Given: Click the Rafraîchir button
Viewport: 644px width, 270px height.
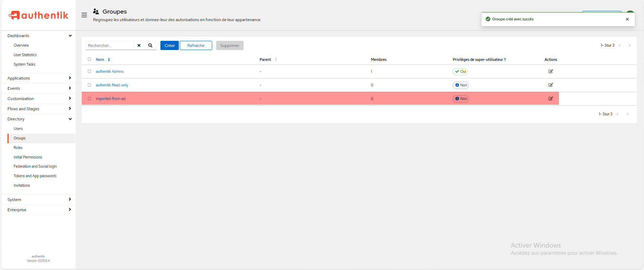Looking at the screenshot, I should coord(196,46).
